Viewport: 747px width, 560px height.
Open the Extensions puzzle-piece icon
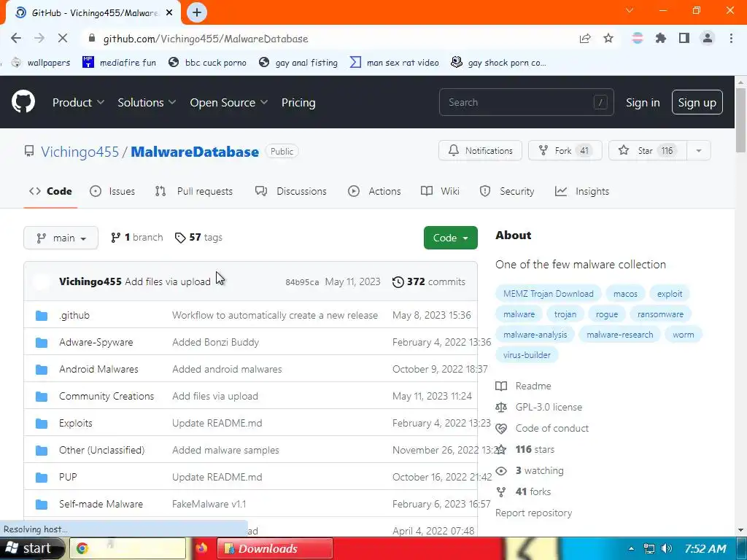click(x=661, y=39)
